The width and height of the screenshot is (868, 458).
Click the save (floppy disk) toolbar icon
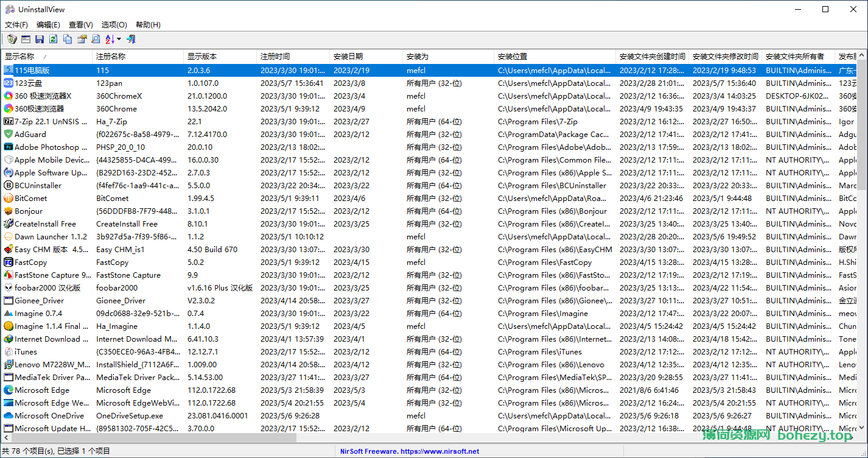pos(40,40)
